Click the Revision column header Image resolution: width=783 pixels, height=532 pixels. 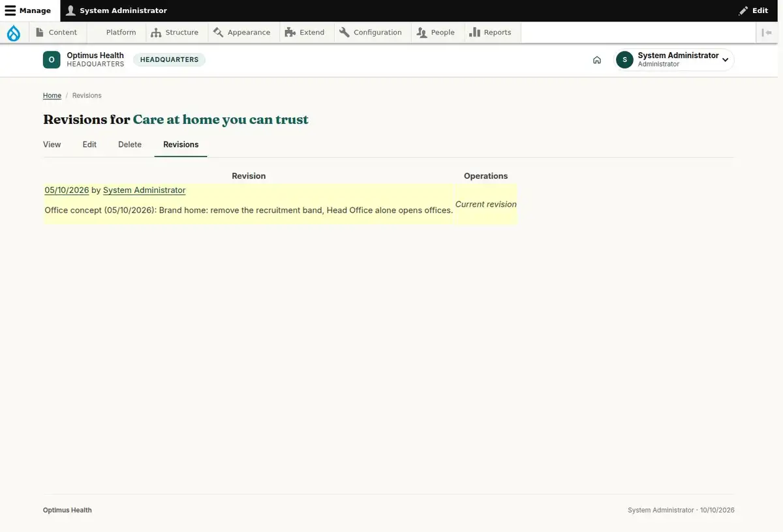(249, 176)
